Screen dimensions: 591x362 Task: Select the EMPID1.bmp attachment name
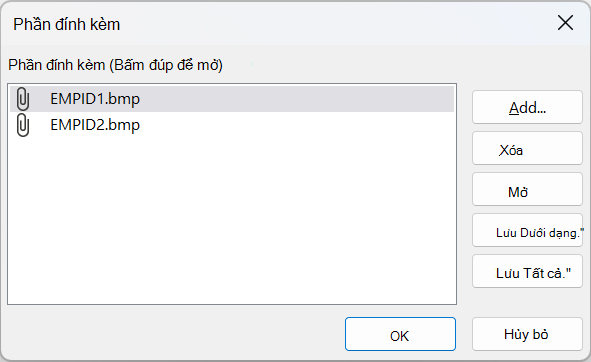point(95,99)
